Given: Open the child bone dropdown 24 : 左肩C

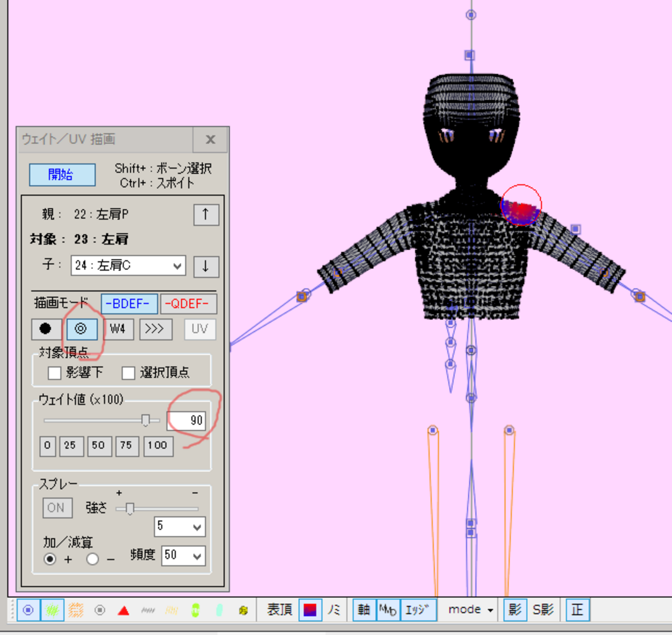Looking at the screenshot, I should tap(128, 265).
